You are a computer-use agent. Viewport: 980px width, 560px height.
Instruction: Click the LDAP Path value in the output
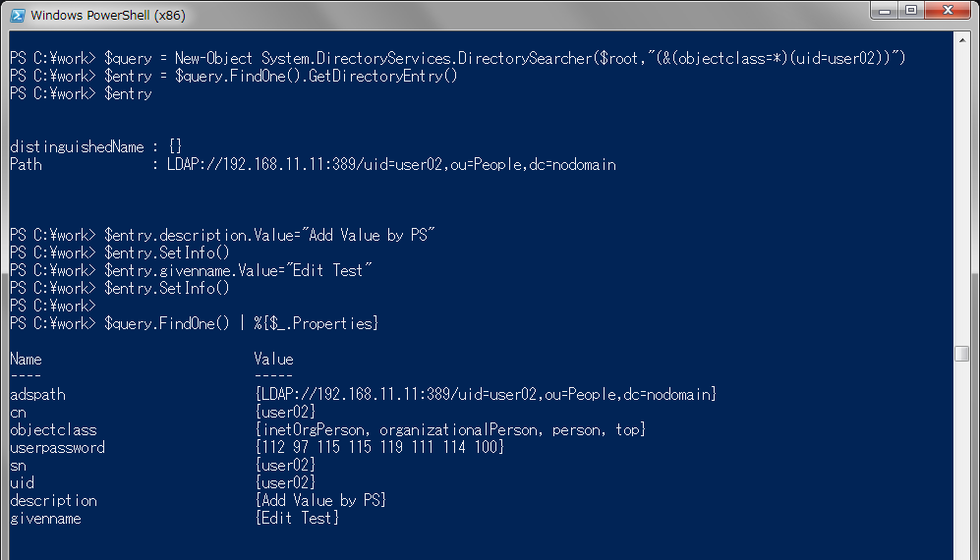[390, 164]
